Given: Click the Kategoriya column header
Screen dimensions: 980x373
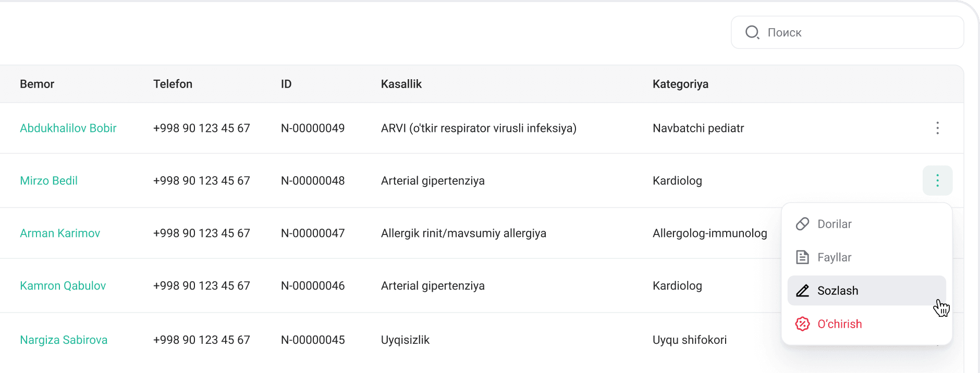Looking at the screenshot, I should pos(680,84).
